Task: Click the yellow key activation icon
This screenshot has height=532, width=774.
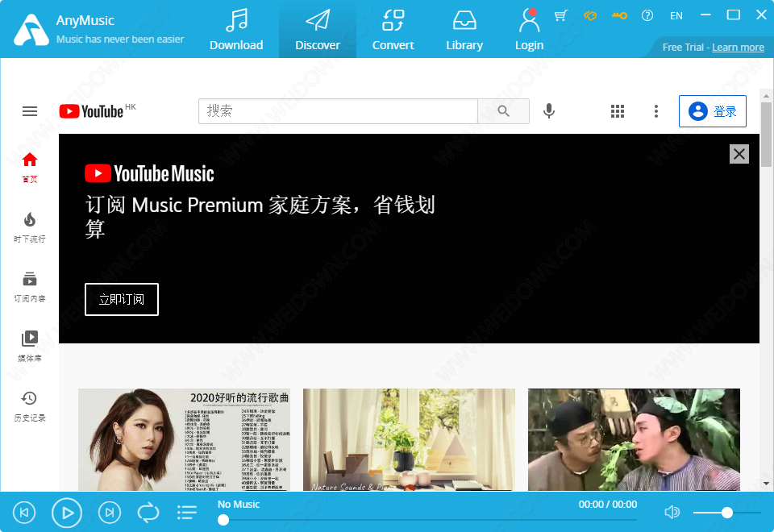Action: (619, 16)
